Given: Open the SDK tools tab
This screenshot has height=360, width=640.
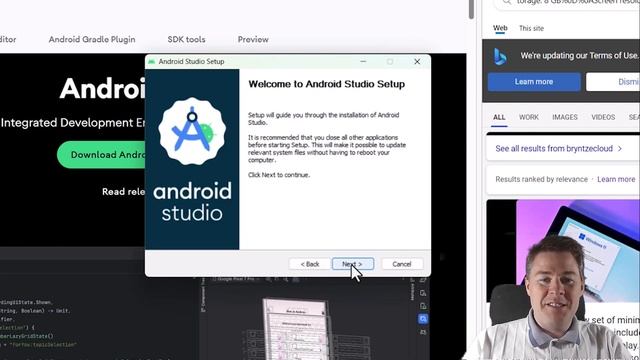Looking at the screenshot, I should pyautogui.click(x=186, y=40).
